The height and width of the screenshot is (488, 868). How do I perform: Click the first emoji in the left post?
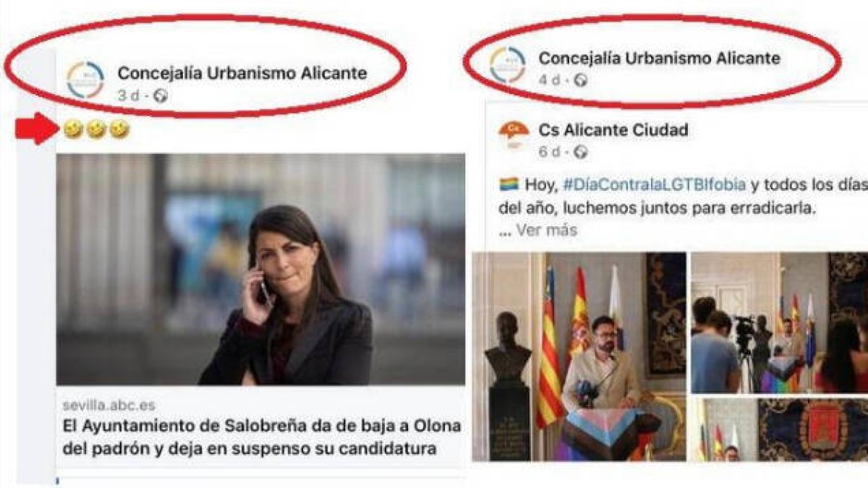point(72,129)
